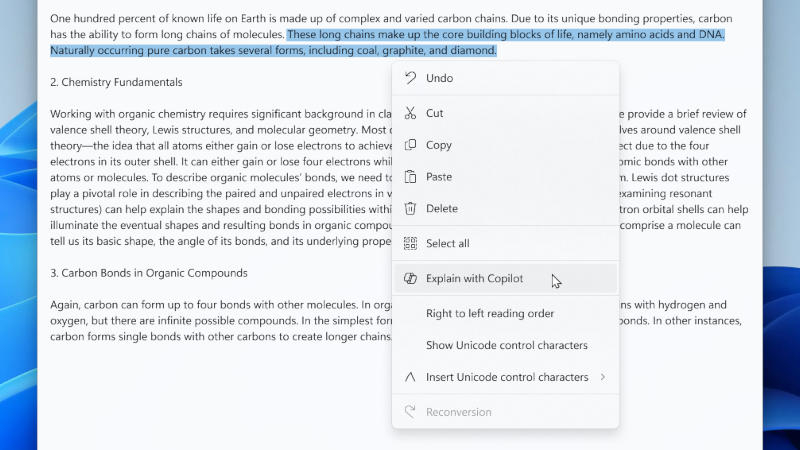Click the Cut scissors icon
Image resolution: width=800 pixels, height=450 pixels.
click(410, 113)
